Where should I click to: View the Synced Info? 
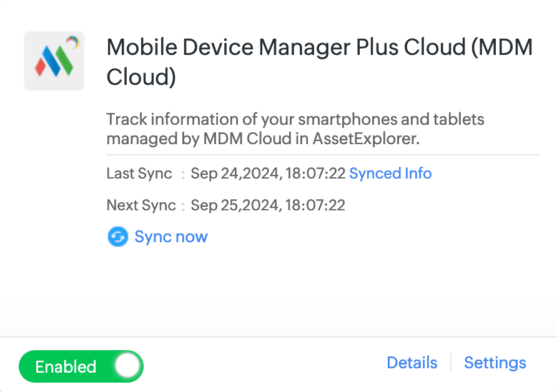390,174
